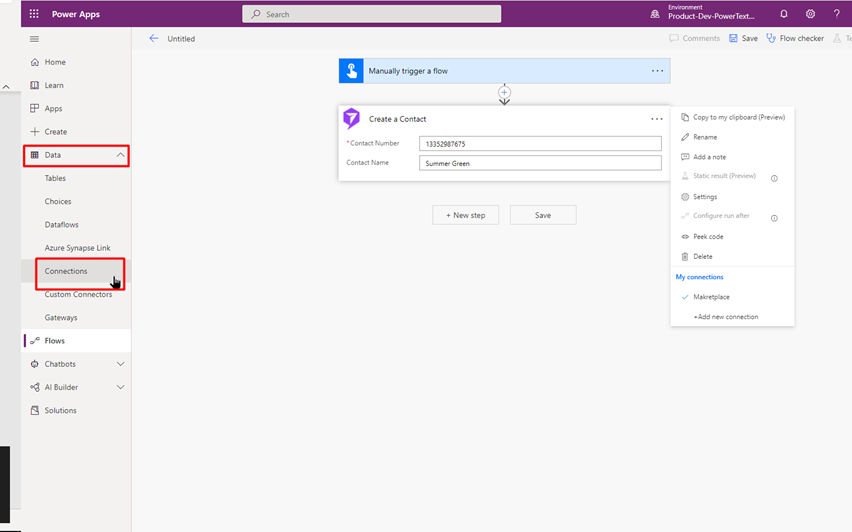
Task: Click the back arrow next to Untitled
Action: 153,39
